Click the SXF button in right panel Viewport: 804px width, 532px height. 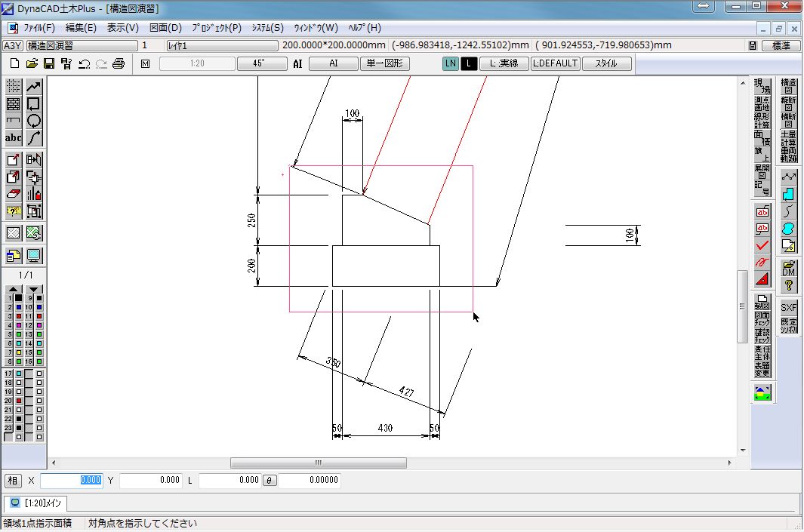[x=789, y=308]
